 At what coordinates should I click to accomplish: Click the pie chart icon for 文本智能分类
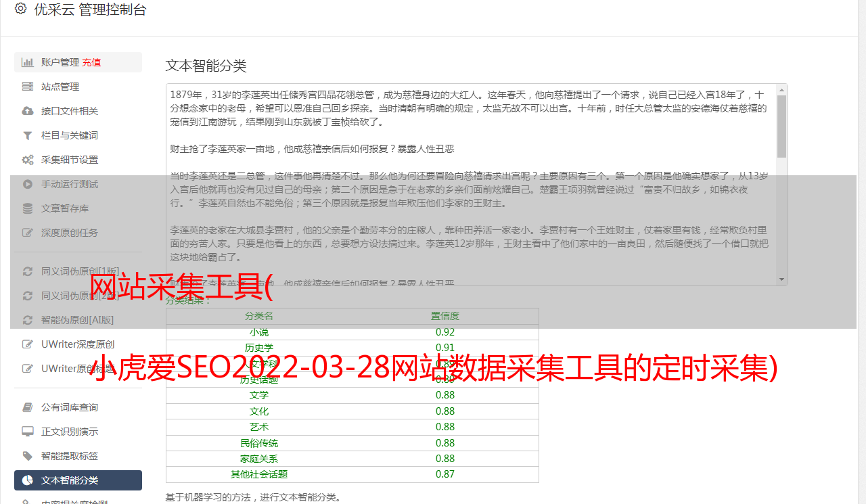pos(28,480)
